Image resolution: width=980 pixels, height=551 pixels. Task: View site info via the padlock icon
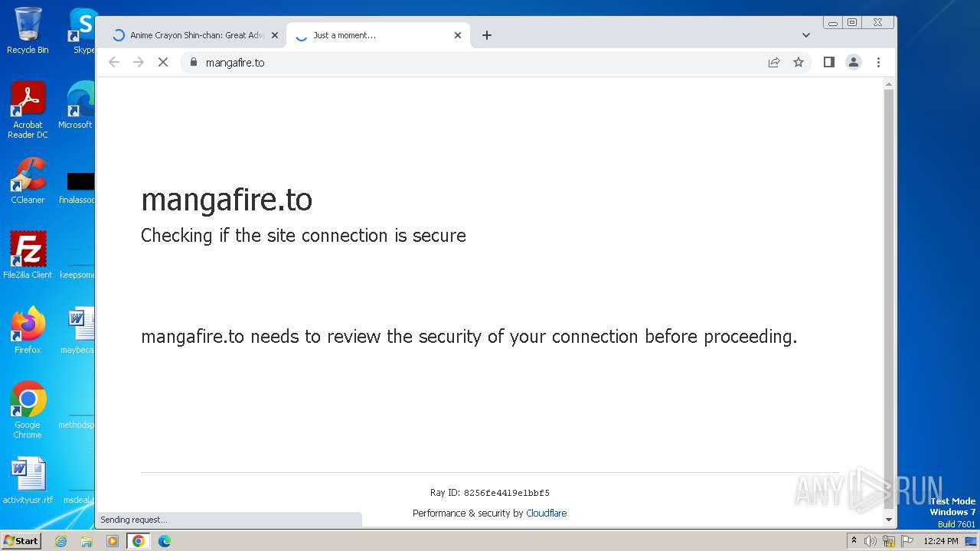[193, 62]
